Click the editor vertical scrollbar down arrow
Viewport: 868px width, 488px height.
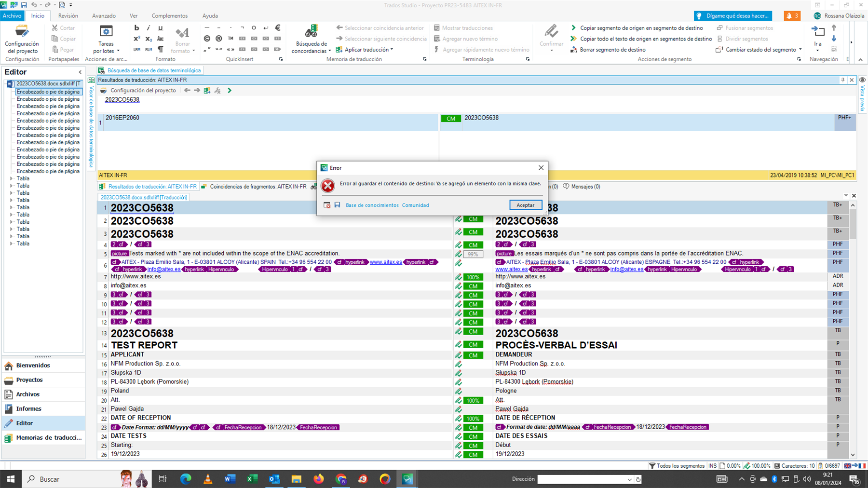[853, 455]
